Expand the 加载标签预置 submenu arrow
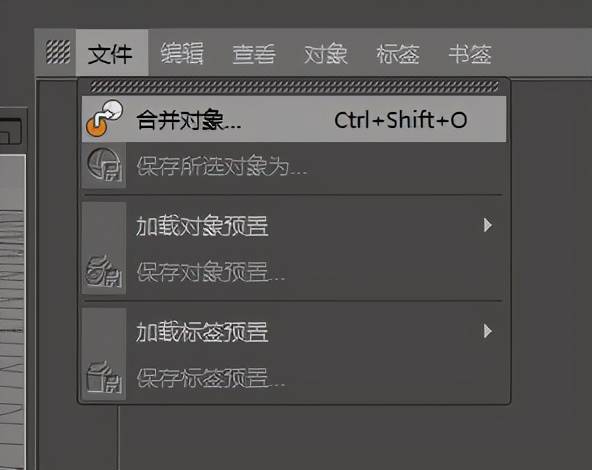This screenshot has height=470, width=592. click(x=488, y=331)
